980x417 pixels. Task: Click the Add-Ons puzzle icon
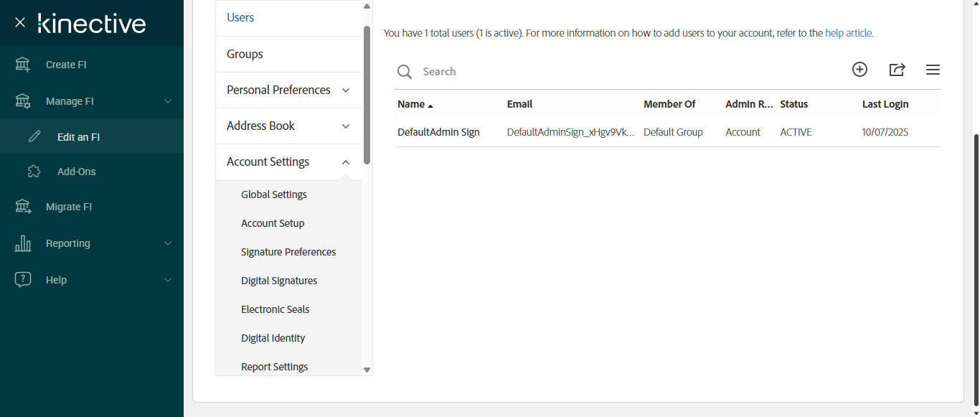[34, 172]
